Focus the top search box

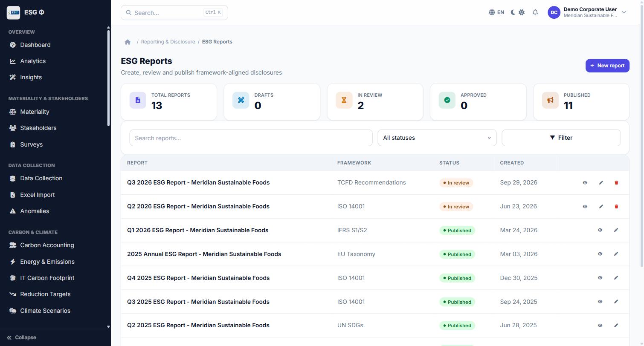tap(174, 13)
